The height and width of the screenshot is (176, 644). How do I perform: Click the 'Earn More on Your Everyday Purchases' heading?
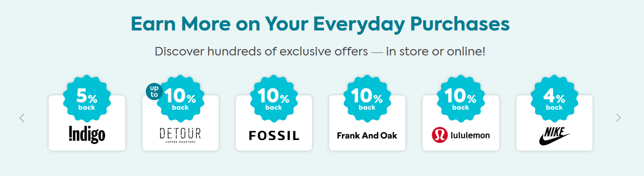pos(320,24)
